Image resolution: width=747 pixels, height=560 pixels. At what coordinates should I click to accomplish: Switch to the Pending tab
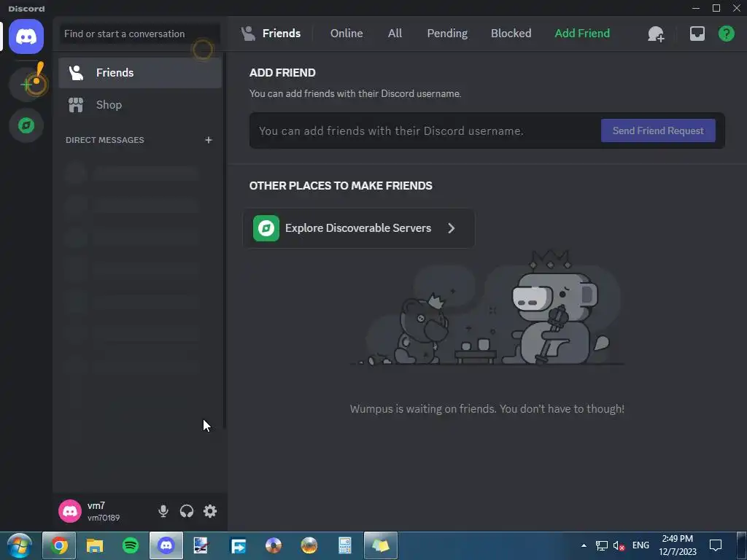[447, 34]
